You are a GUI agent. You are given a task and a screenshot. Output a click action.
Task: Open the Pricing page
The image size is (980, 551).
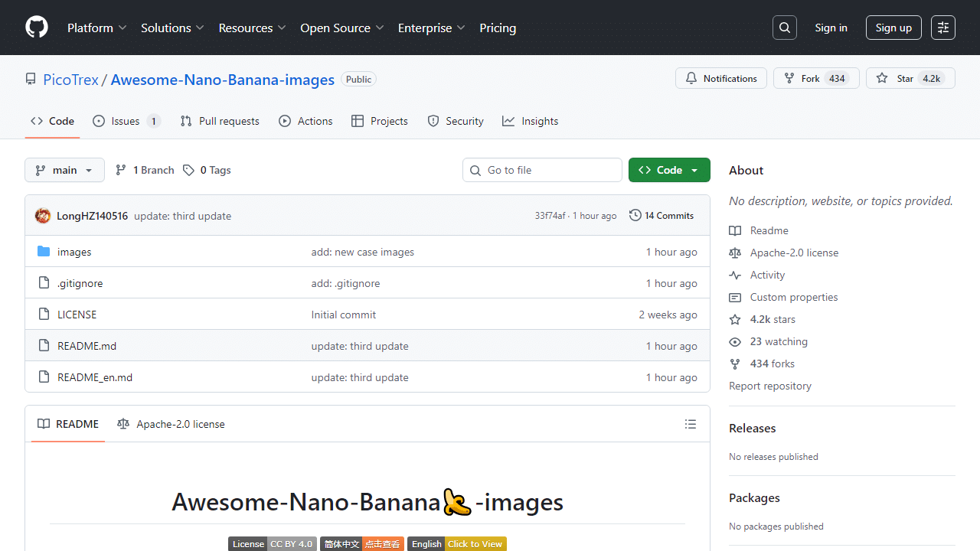point(498,28)
